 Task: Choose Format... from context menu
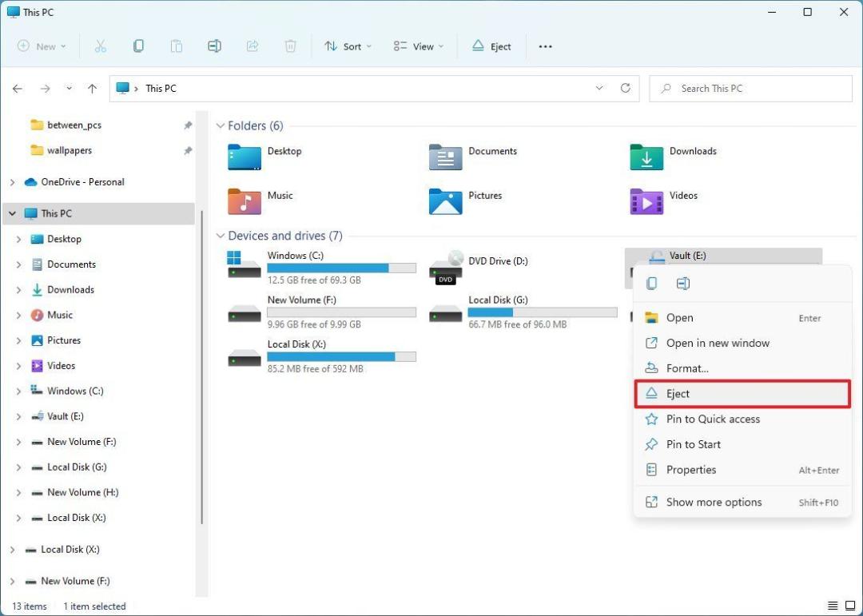click(742, 368)
